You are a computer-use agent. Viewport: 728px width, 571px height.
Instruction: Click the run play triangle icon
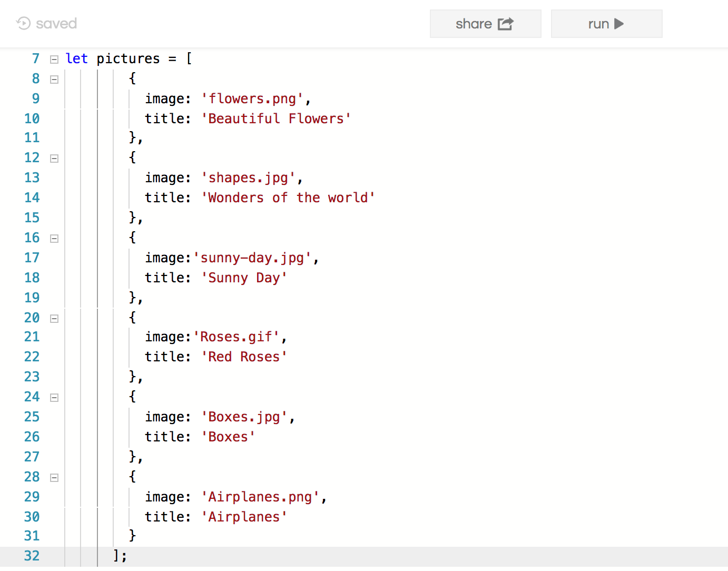(x=619, y=24)
